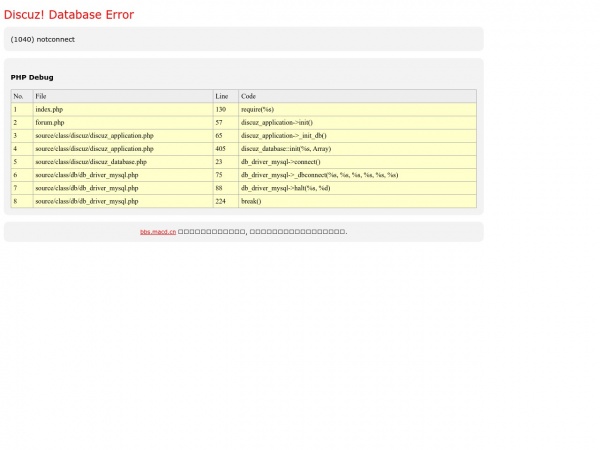Viewport: 600px width, 450px height.
Task: Click row number 8 cell
Action: click(x=22, y=201)
